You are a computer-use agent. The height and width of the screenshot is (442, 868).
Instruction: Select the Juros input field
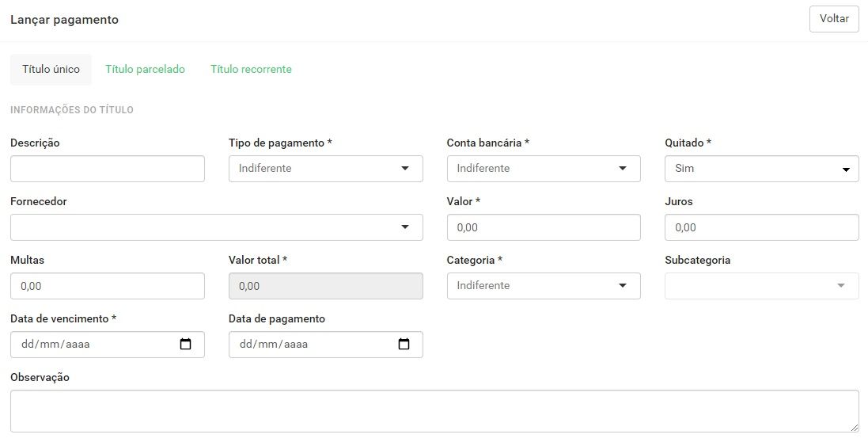click(762, 227)
